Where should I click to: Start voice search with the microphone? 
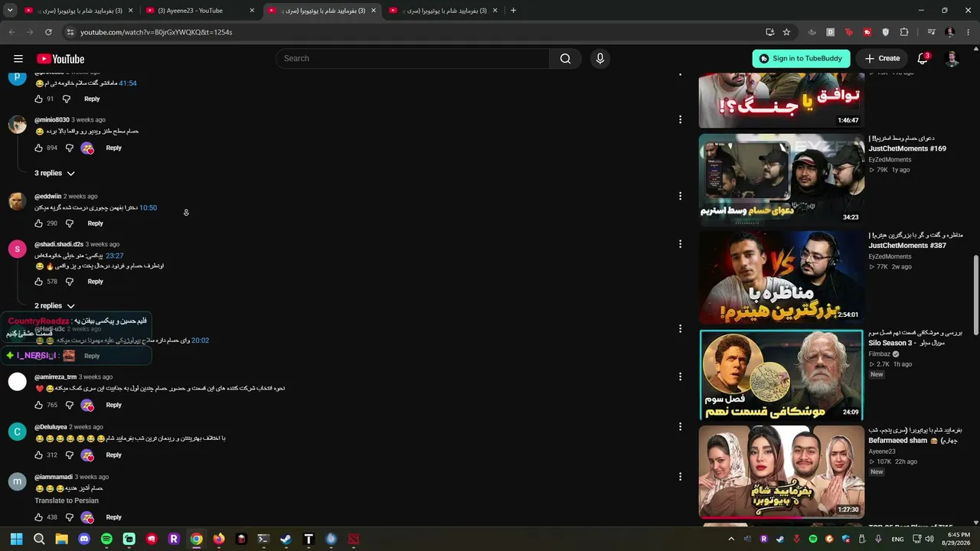pyautogui.click(x=599, y=59)
